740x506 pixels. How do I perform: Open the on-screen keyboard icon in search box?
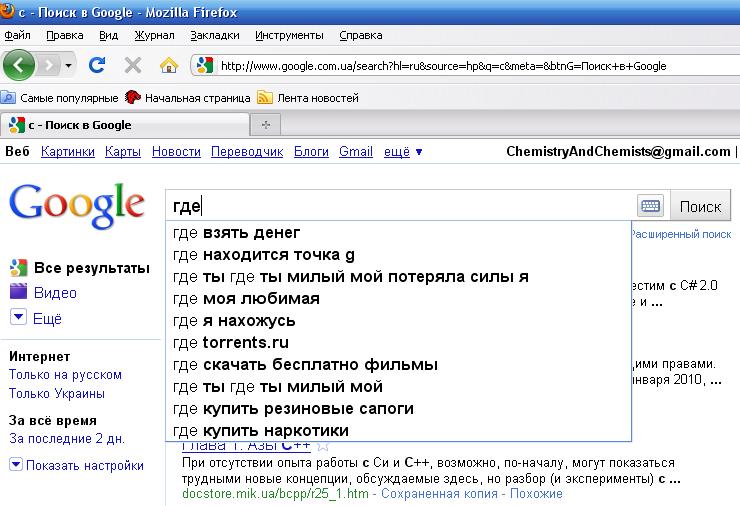[x=650, y=206]
